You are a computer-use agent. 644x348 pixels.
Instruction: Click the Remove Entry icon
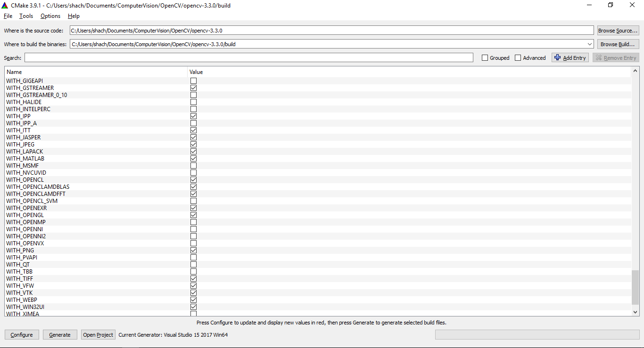(x=600, y=57)
